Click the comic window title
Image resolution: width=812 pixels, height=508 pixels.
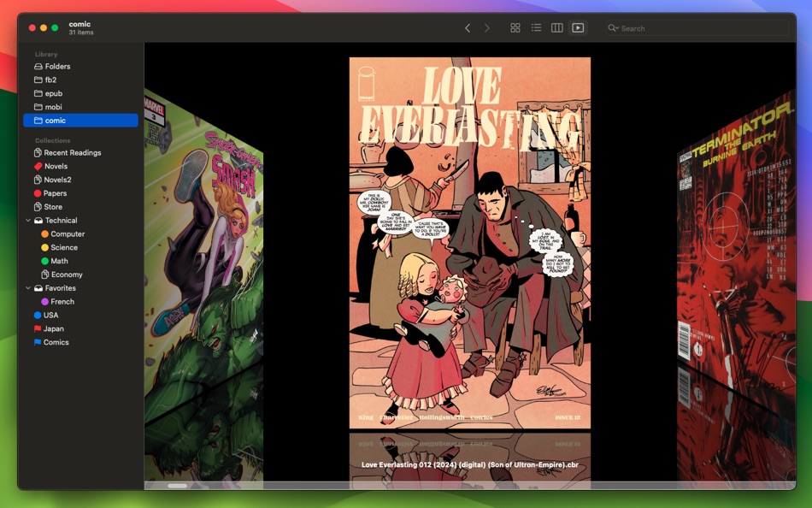point(79,24)
